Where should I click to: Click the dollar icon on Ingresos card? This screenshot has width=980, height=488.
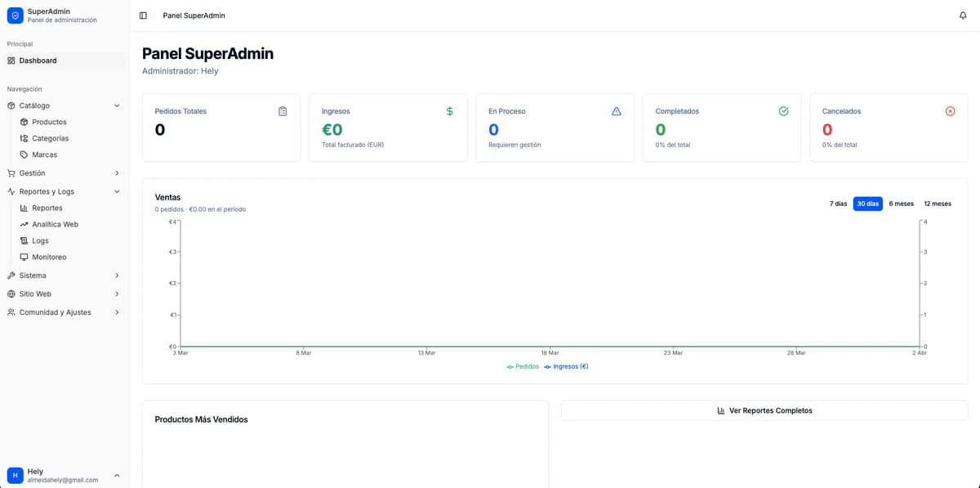tap(449, 111)
